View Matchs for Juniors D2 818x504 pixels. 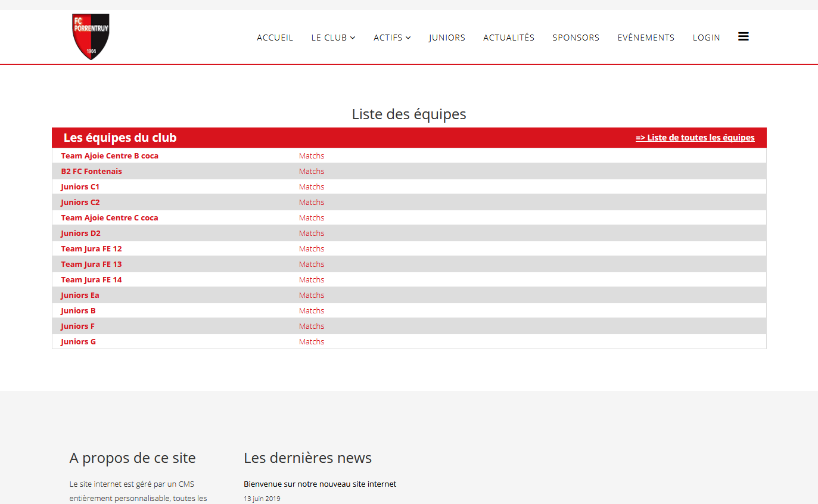(x=312, y=233)
